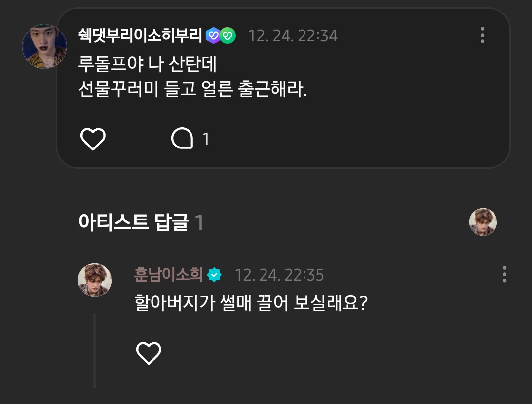Click the 12. 24. 22:35 reply timestamp
This screenshot has height=404, width=532.
(279, 275)
